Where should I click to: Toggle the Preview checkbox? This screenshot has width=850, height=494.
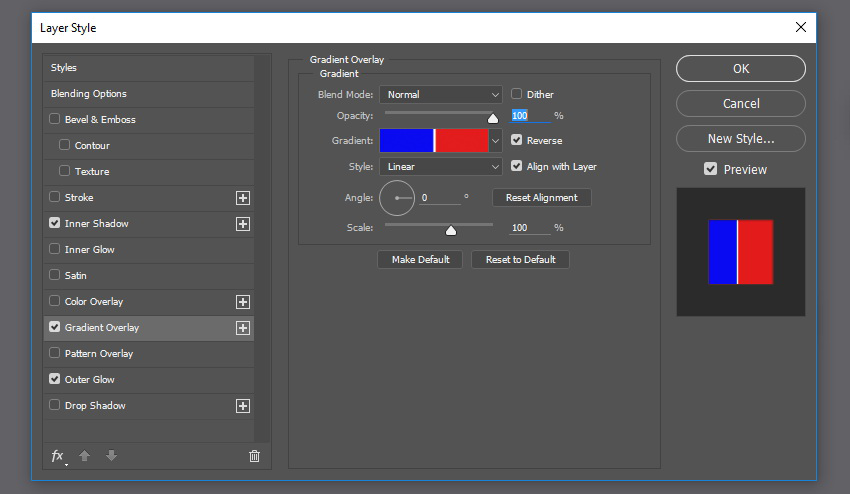[x=711, y=169]
